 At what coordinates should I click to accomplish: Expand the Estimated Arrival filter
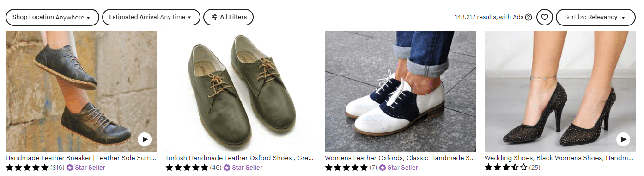pyautogui.click(x=151, y=17)
